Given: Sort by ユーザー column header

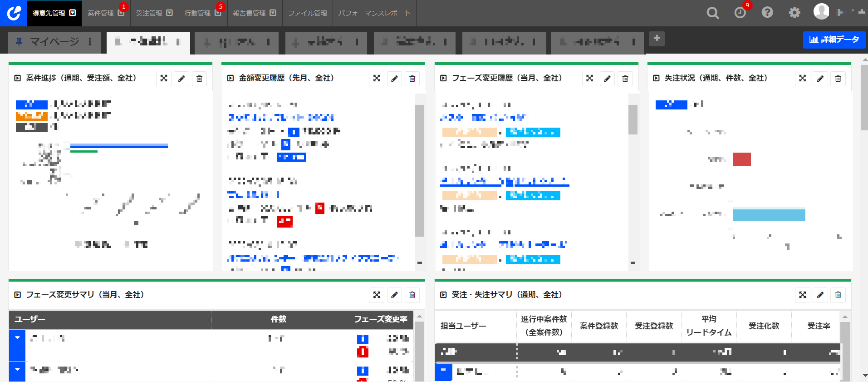Looking at the screenshot, I should 110,319.
